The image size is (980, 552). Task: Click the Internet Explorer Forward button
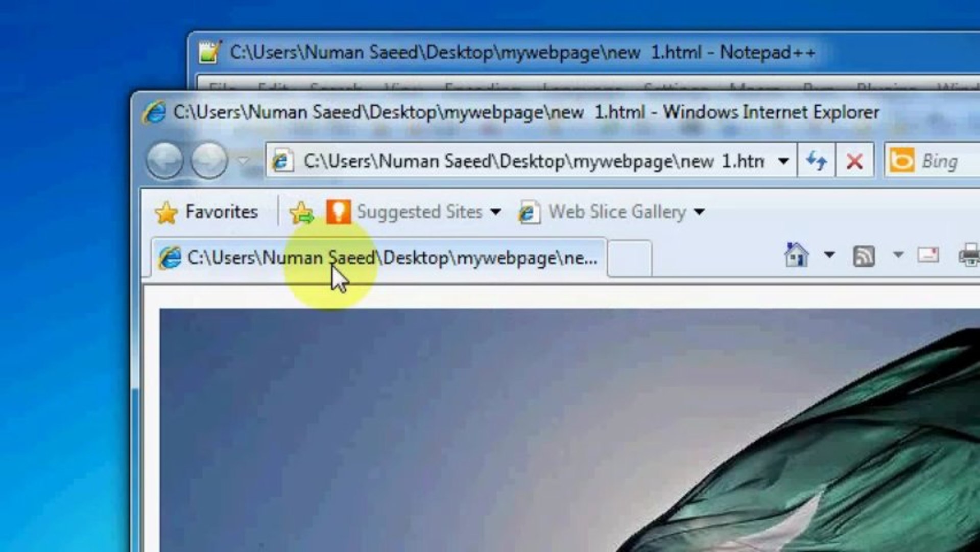209,160
